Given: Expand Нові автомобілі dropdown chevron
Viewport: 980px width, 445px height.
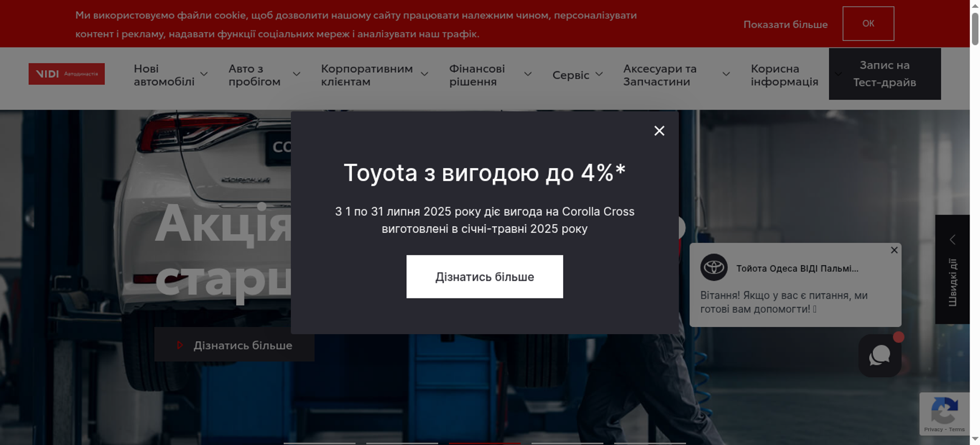Looking at the screenshot, I should coord(204,74).
